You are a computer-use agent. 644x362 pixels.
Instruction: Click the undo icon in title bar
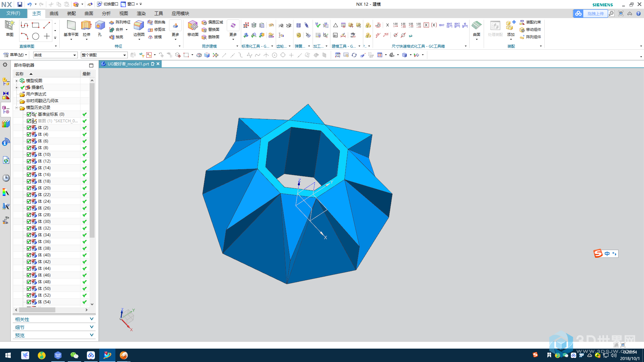coord(30,4)
